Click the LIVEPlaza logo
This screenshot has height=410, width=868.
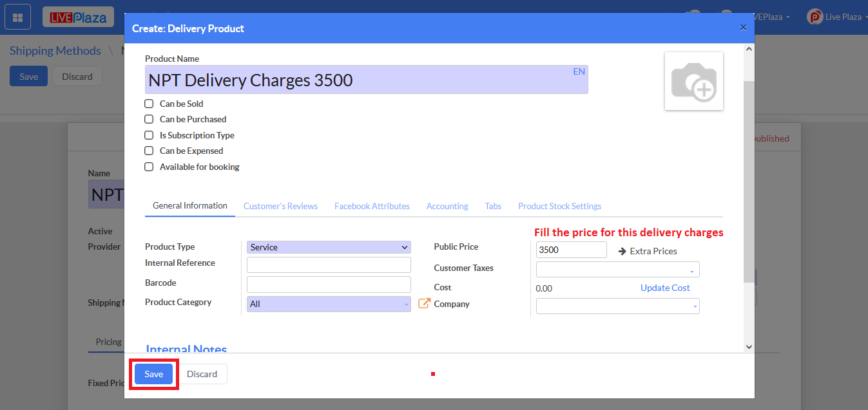[78, 17]
